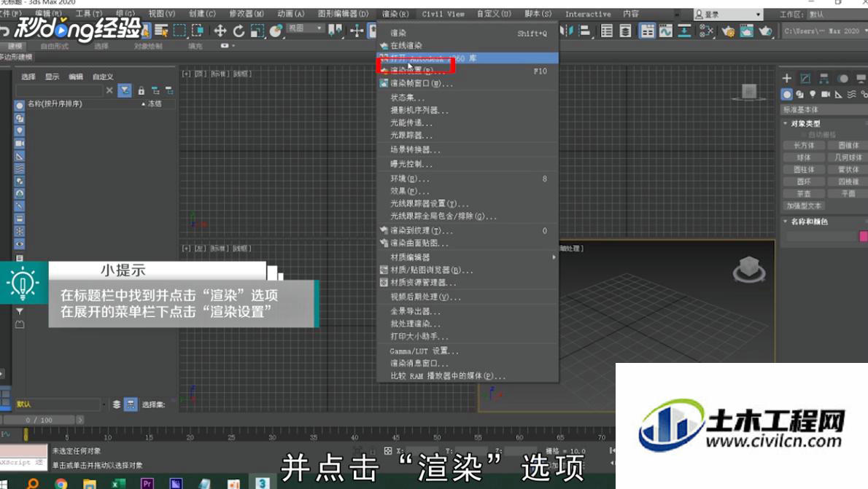
Task: Click the ViewCube in the perspective viewport
Action: click(749, 270)
